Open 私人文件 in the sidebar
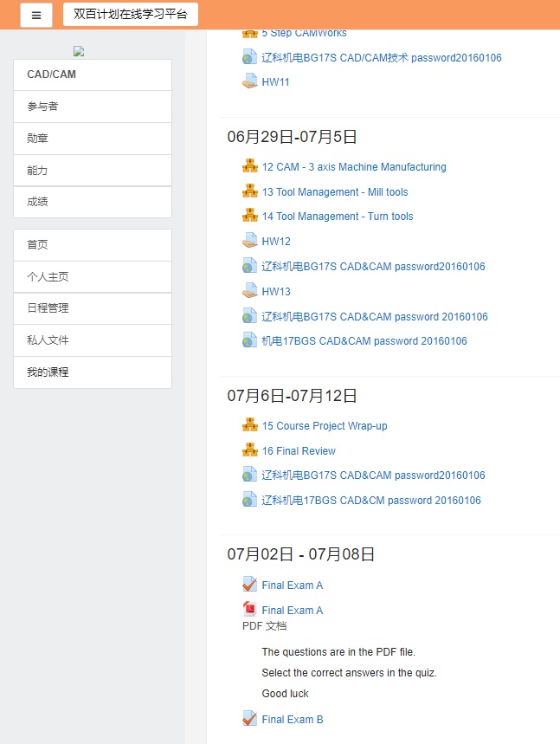 click(x=93, y=340)
